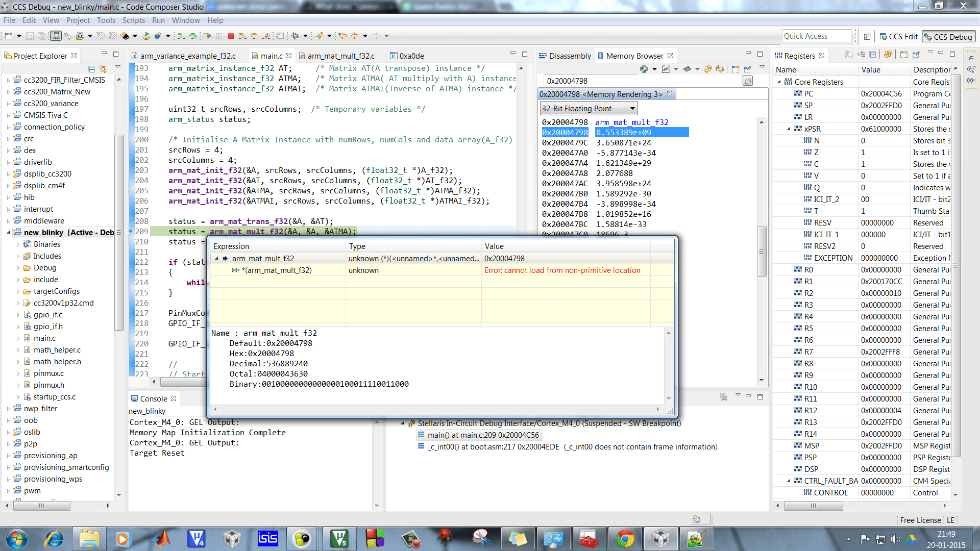Open the Run menu
The width and height of the screenshot is (980, 551).
click(x=158, y=20)
